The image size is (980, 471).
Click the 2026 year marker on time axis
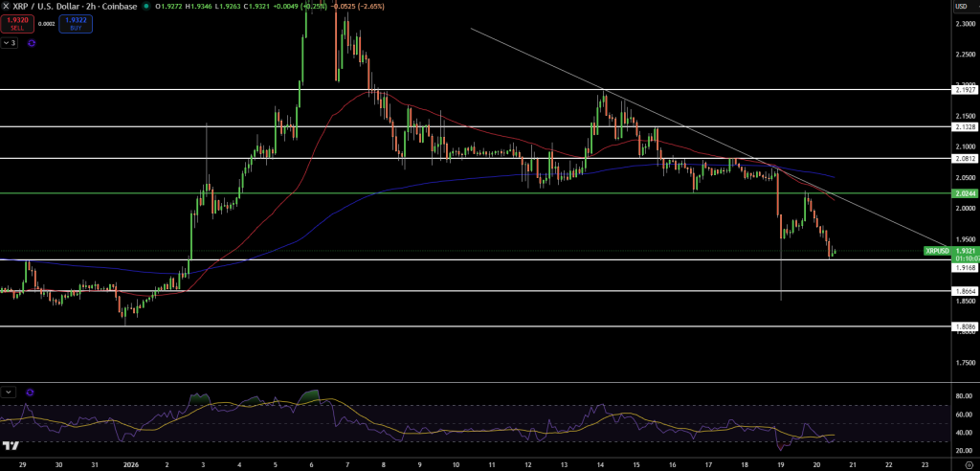[x=132, y=465]
